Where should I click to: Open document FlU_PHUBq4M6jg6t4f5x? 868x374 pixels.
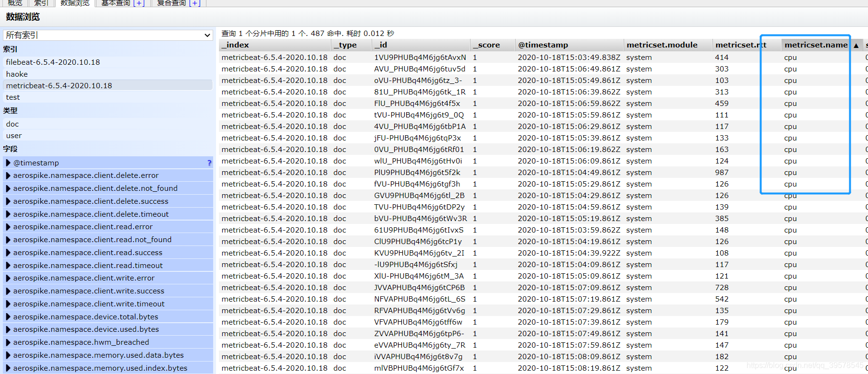pyautogui.click(x=417, y=103)
